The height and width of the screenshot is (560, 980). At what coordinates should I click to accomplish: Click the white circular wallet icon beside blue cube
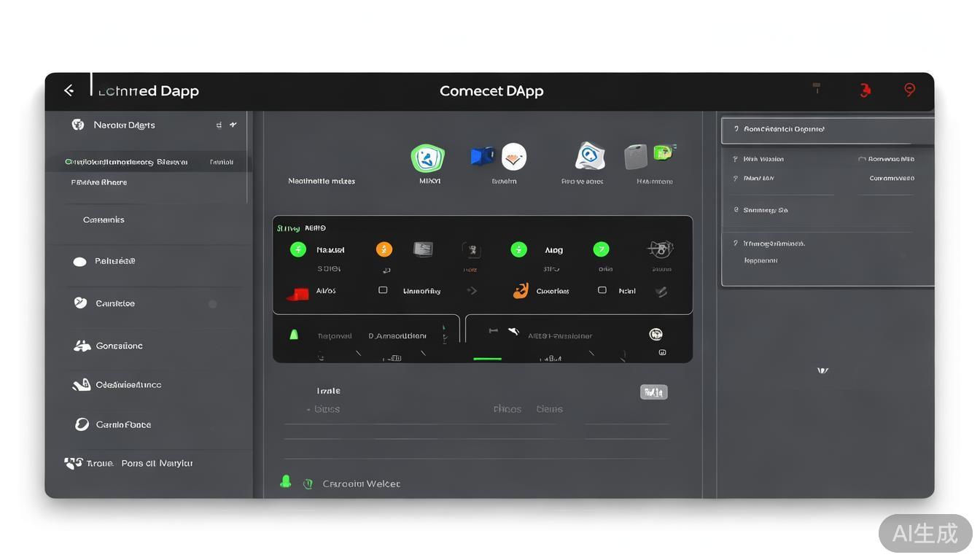point(514,156)
